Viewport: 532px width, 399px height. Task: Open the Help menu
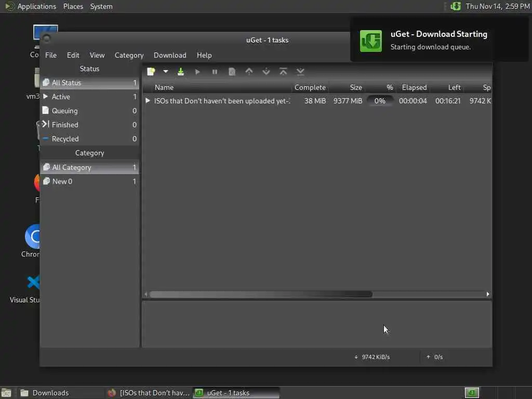[x=204, y=55]
